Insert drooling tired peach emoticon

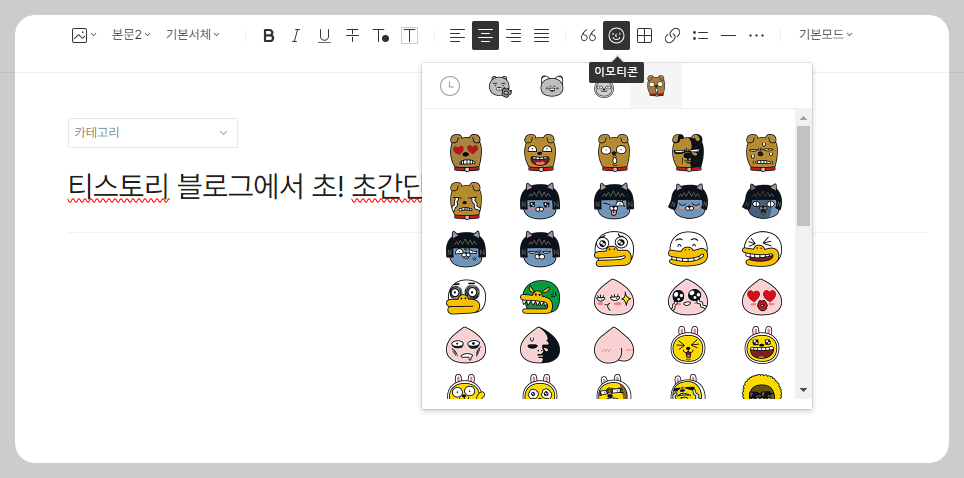465,345
